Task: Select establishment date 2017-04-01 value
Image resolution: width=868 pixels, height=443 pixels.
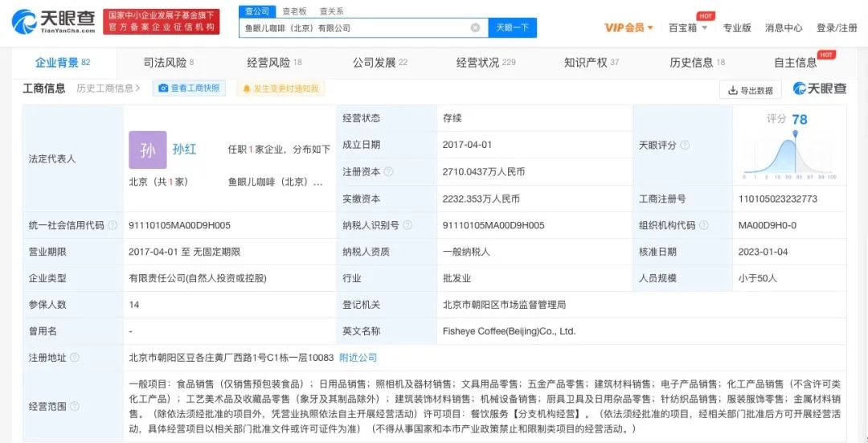Action: 467,145
